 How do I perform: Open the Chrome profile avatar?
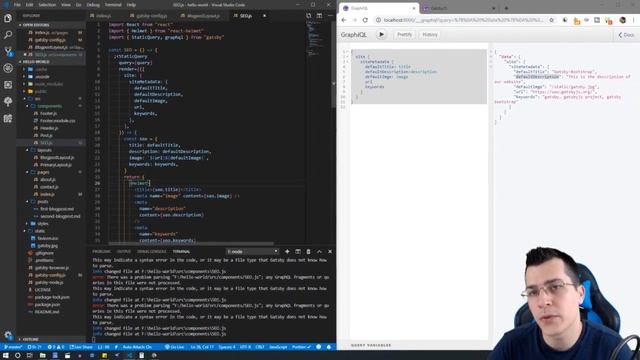click(x=622, y=20)
